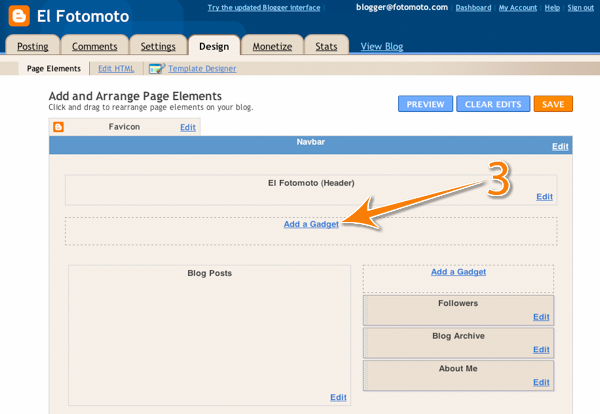Edit the Blog Archive gadget
Screen dimensions: 600x414
click(541, 349)
